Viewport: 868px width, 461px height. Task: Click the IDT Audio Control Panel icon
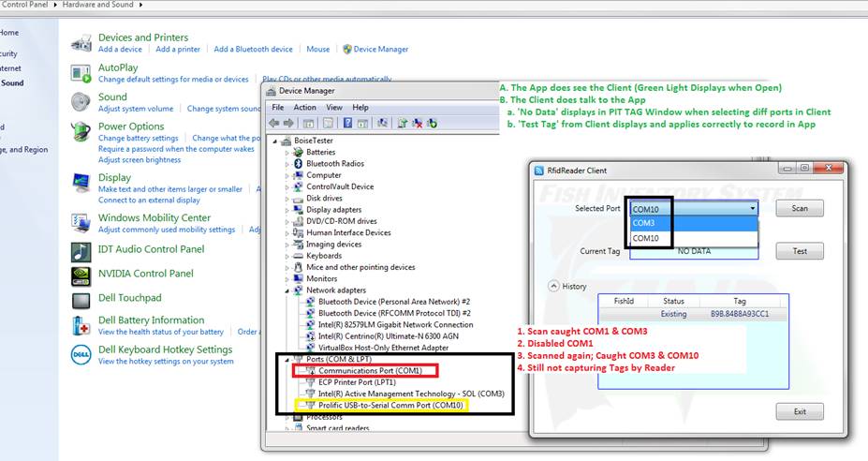81,250
